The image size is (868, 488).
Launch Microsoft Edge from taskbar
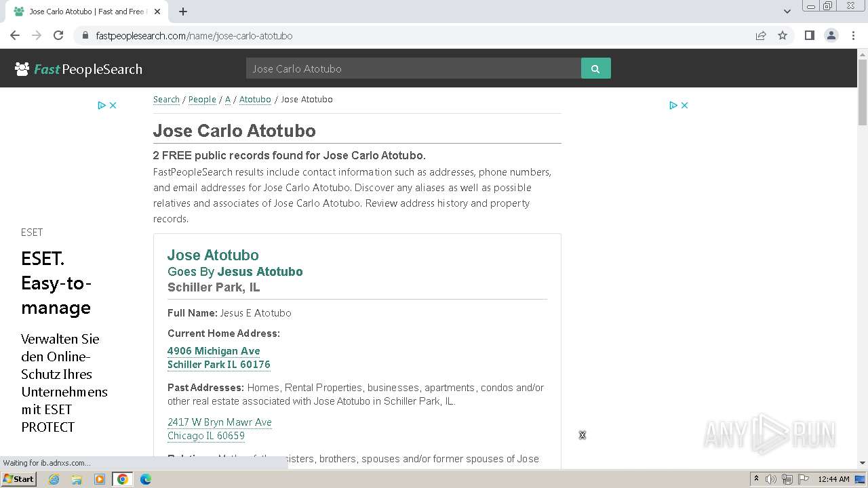pyautogui.click(x=146, y=479)
